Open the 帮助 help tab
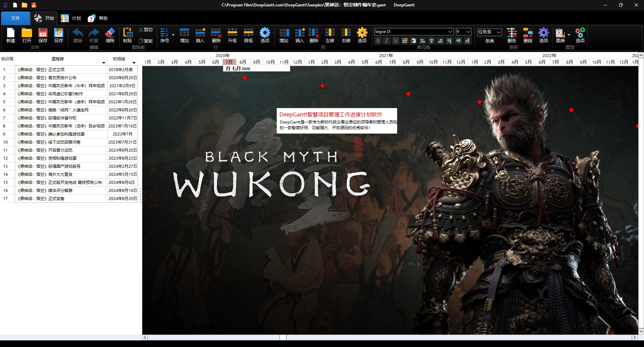The height and width of the screenshot is (347, 644). pyautogui.click(x=98, y=18)
